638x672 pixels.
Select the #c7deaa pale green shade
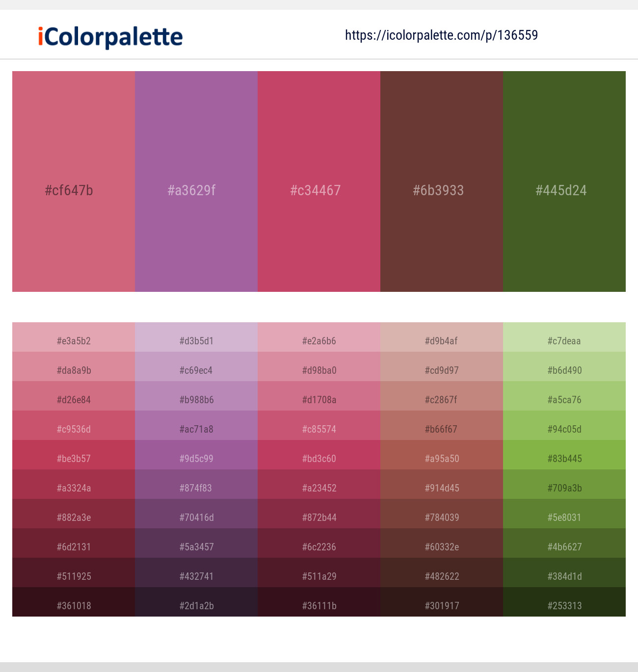point(564,337)
